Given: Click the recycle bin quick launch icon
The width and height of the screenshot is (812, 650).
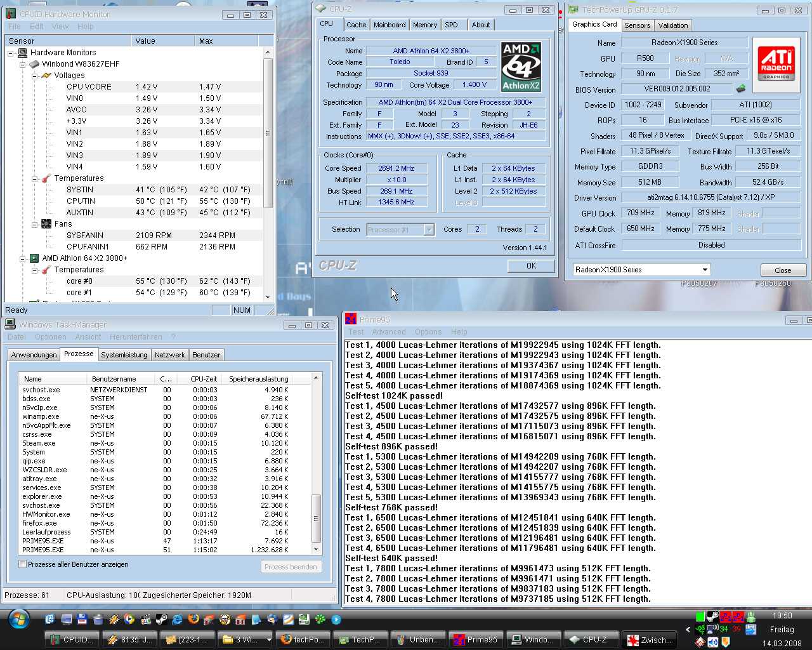Looking at the screenshot, I should [x=98, y=619].
